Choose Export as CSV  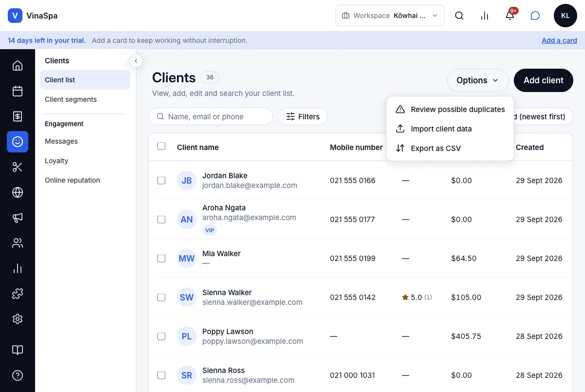pos(450,149)
